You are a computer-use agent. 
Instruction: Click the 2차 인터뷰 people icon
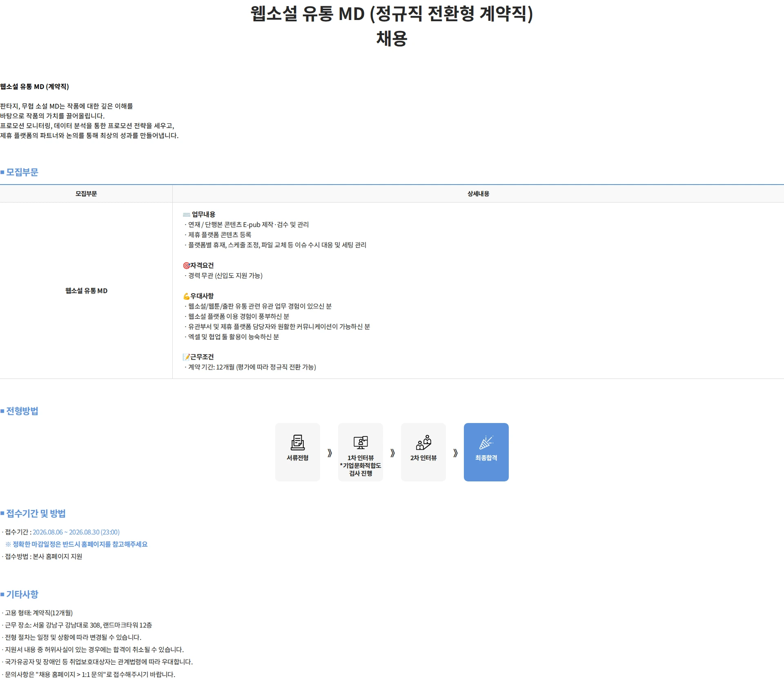point(423,442)
